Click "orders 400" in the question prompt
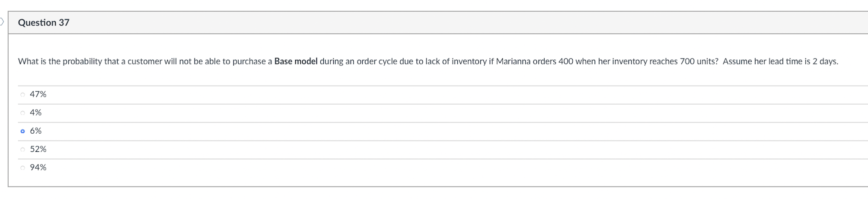Screen dimensions: 868x199 553,61
